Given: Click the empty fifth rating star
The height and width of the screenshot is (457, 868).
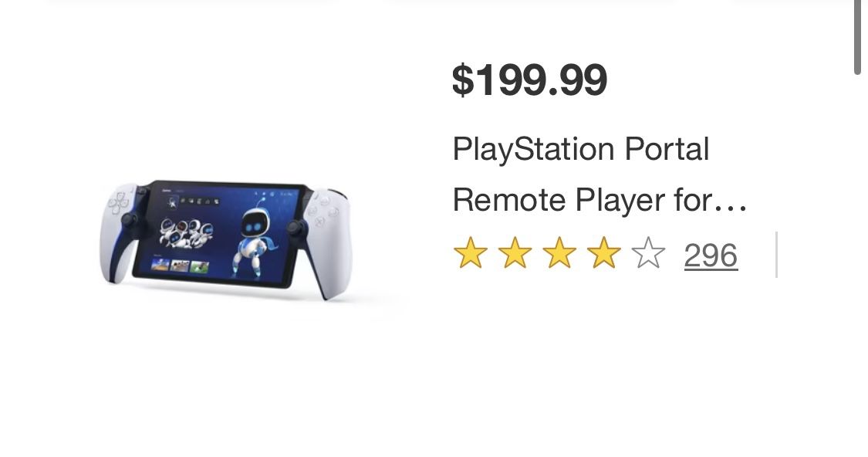Looking at the screenshot, I should pyautogui.click(x=648, y=254).
